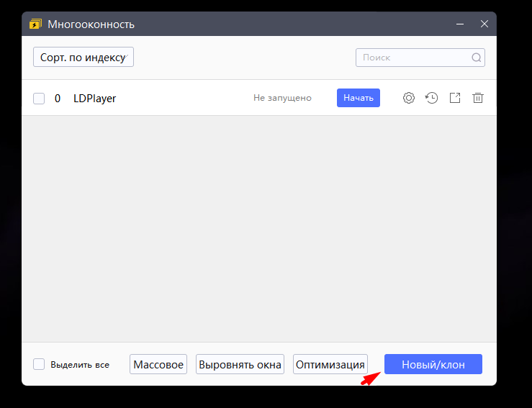Click the Многооконность title bar text
532x408 pixels.
click(91, 24)
